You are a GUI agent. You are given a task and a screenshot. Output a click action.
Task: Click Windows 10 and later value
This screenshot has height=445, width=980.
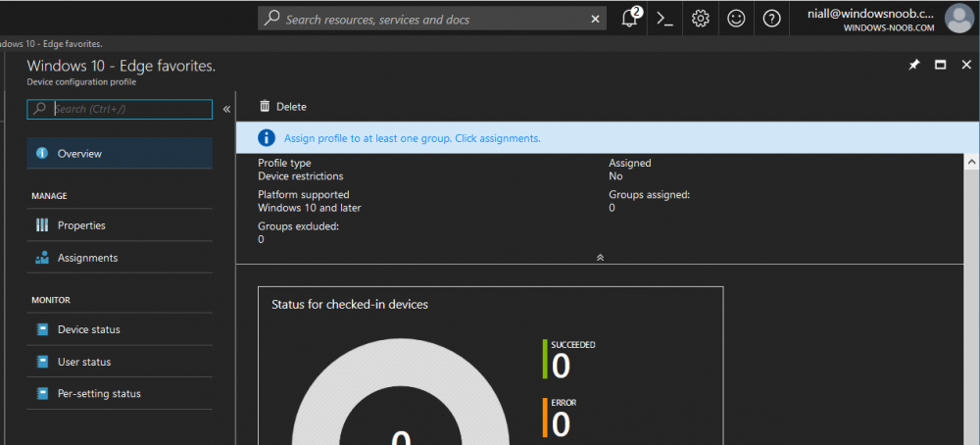click(310, 208)
